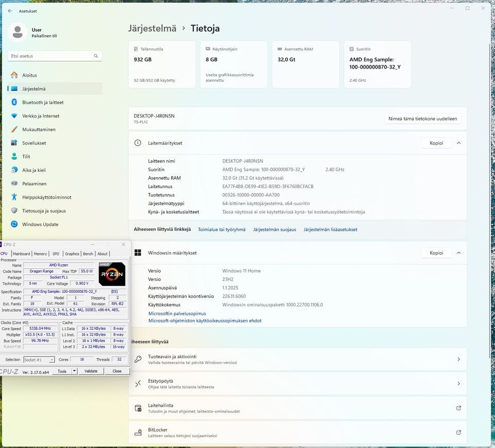Click Järjestelmä breadcrumb in the header
This screenshot has height=448, width=495.
pos(152,28)
